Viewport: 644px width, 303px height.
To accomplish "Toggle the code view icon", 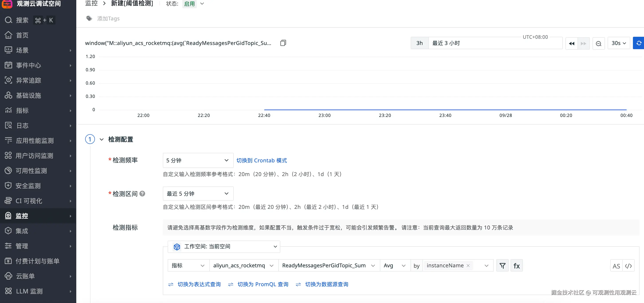I will point(628,266).
